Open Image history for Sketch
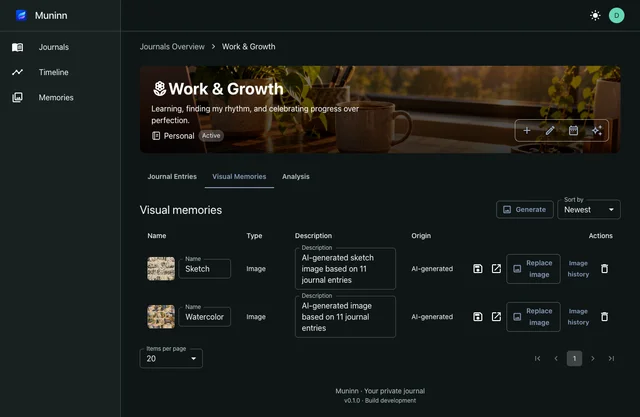640x417 pixels. pyautogui.click(x=578, y=268)
